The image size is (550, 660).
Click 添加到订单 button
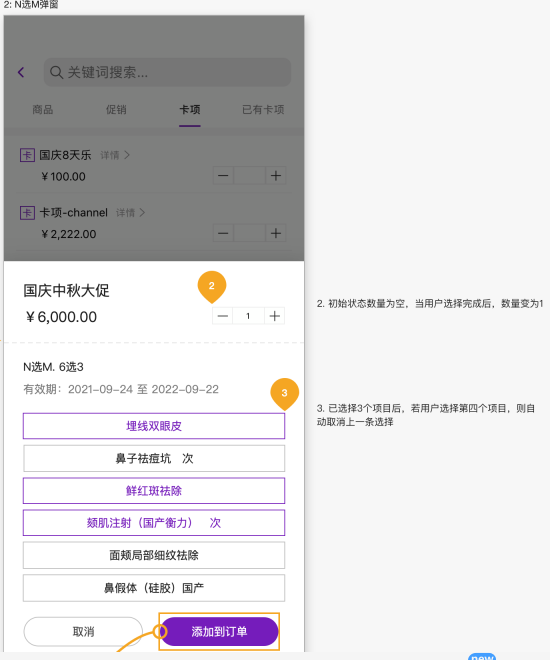[219, 631]
